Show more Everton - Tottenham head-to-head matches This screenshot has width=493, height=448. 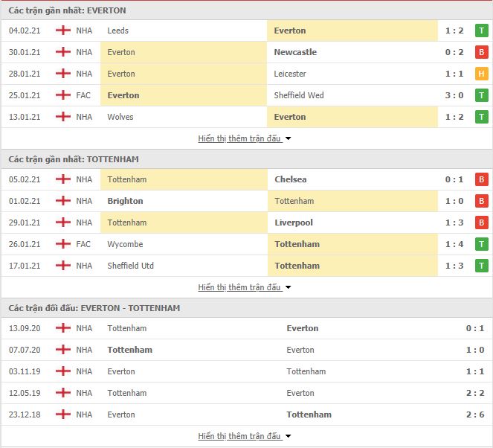point(245,436)
